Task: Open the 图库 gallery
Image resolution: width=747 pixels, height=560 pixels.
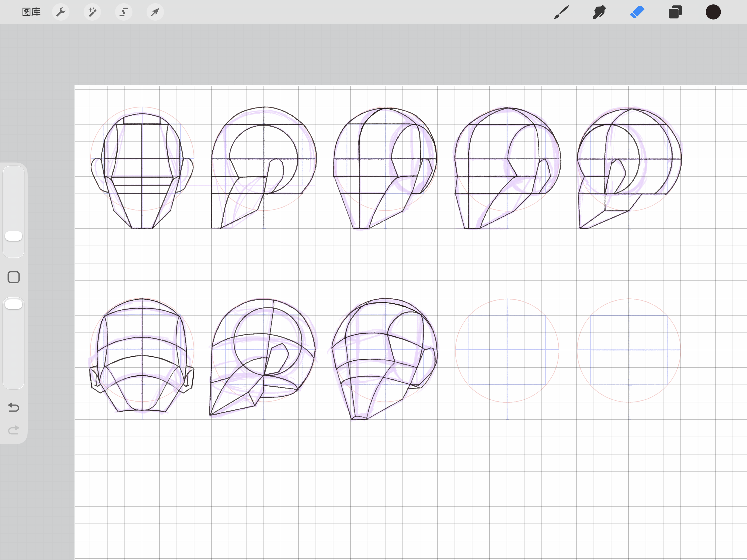Action: point(31,12)
